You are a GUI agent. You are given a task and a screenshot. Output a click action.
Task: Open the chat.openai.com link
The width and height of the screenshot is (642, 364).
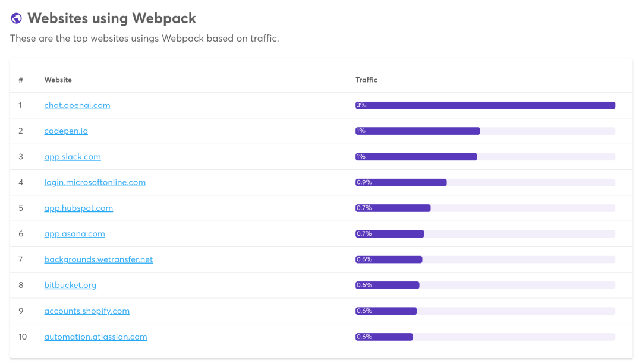click(x=77, y=105)
